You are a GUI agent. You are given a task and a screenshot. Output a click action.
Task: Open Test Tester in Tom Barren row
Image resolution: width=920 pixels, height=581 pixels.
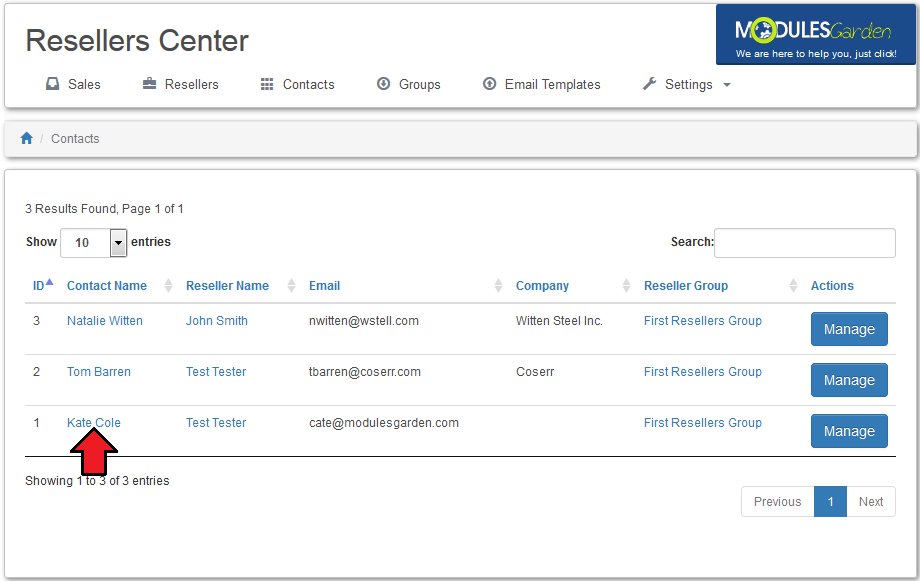point(216,371)
